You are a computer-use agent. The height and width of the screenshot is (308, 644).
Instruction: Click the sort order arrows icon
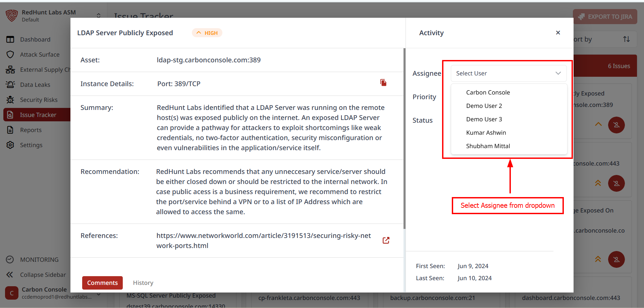627,39
